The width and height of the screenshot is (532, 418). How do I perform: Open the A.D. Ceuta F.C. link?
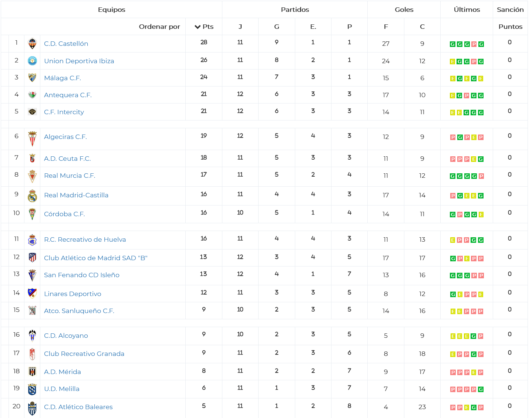(x=67, y=159)
